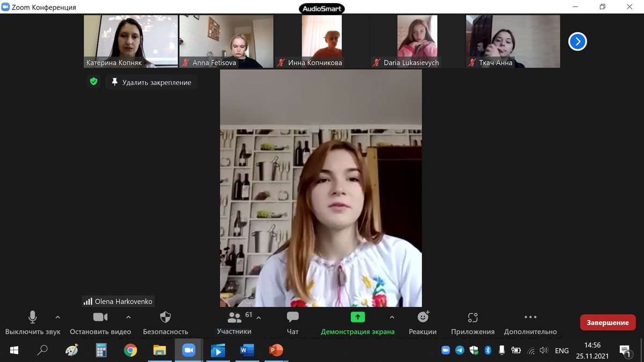The width and height of the screenshot is (644, 362).
Task: Open the Чат chat panel
Action: click(x=292, y=317)
